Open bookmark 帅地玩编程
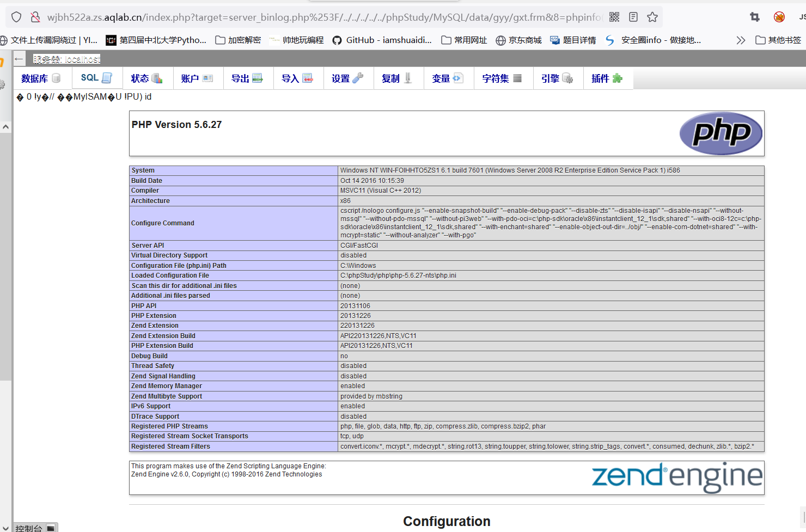This screenshot has height=532, width=806. coord(296,40)
